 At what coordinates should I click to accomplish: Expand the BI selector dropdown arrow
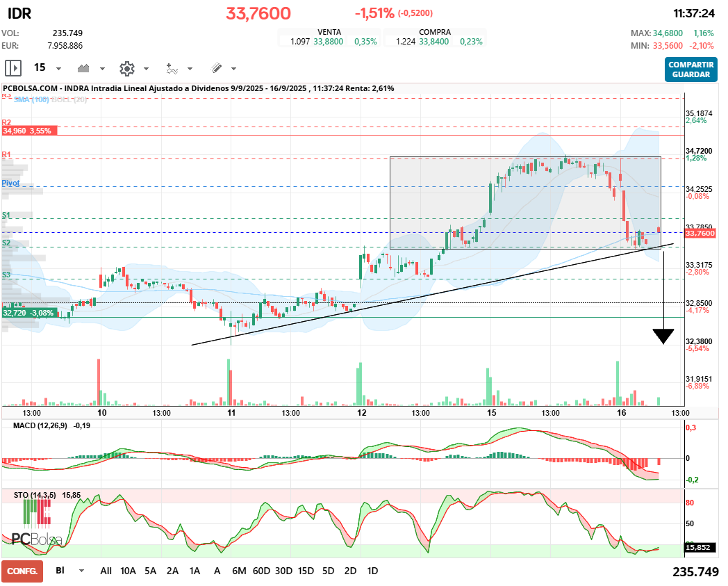[x=81, y=571]
